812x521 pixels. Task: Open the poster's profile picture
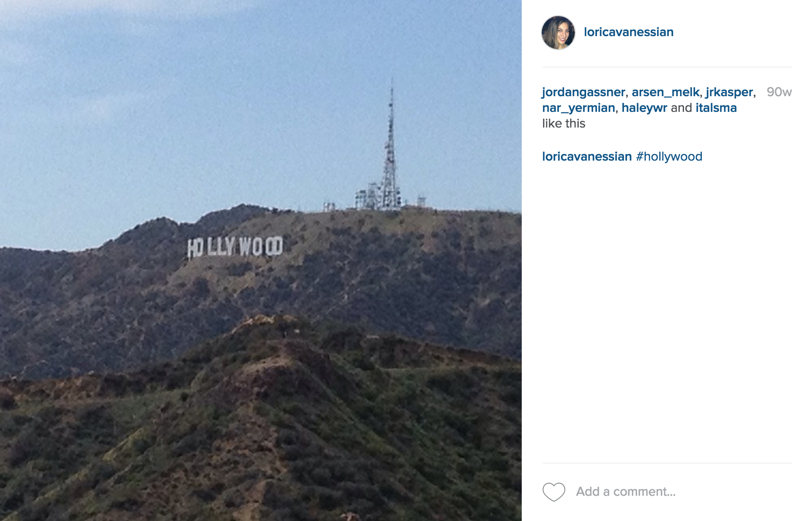click(x=558, y=33)
